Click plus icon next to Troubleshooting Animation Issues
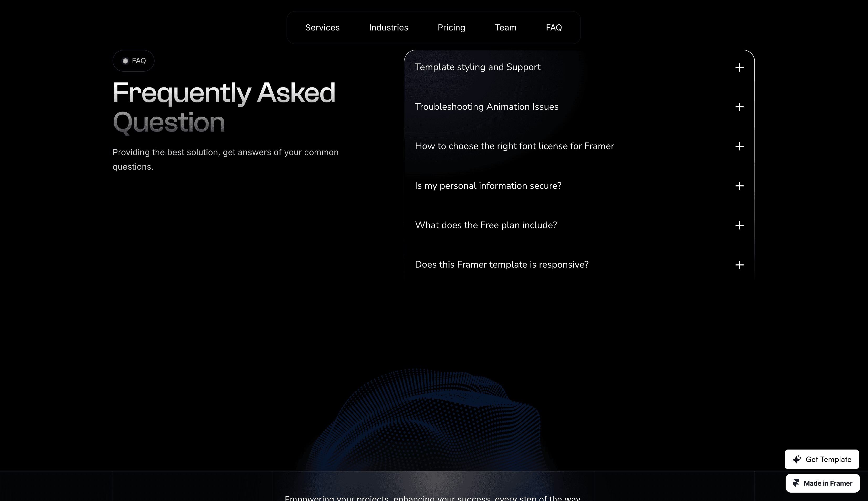 pyautogui.click(x=739, y=107)
